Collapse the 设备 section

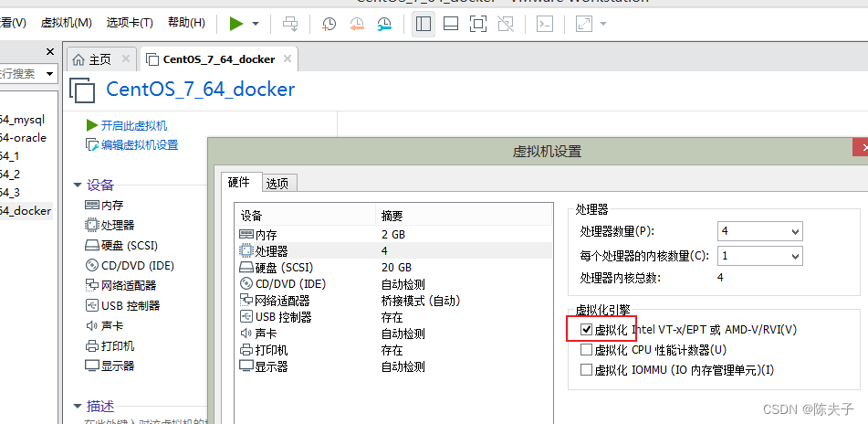tap(78, 185)
